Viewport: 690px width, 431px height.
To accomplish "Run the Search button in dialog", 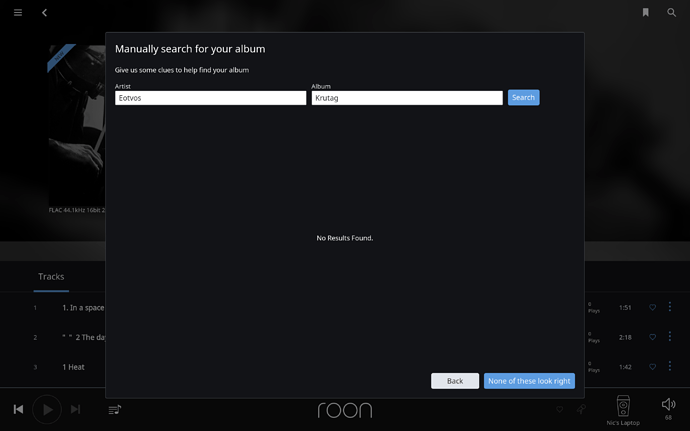I will 524,97.
